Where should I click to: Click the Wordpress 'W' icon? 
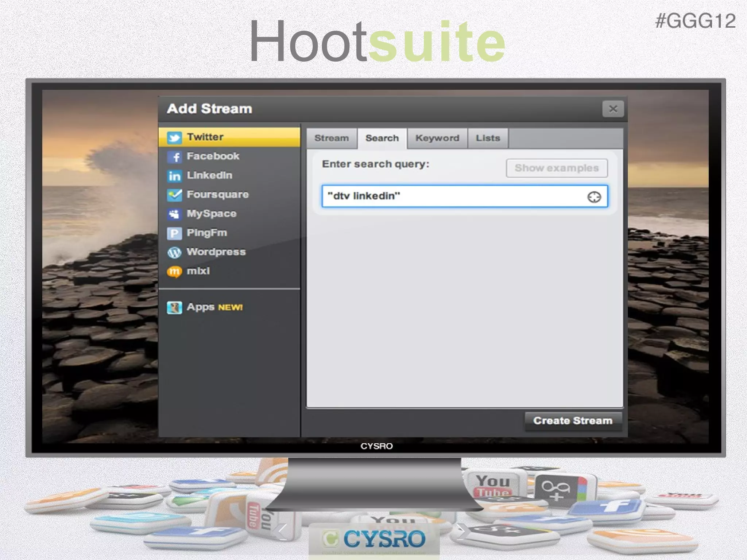pos(174,252)
